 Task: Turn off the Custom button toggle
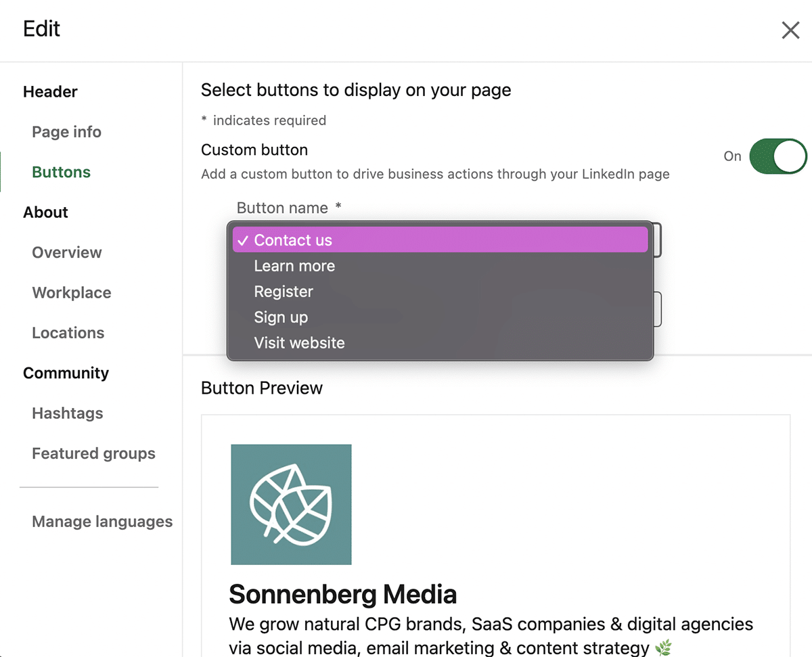click(777, 156)
